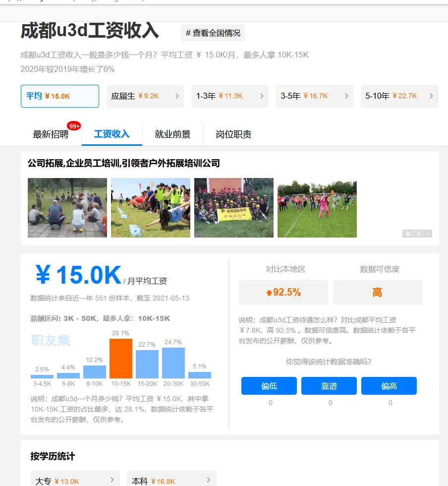448x486 pixels.
Task: Click the ad photo of tug-of-war team
Action: (x=151, y=208)
